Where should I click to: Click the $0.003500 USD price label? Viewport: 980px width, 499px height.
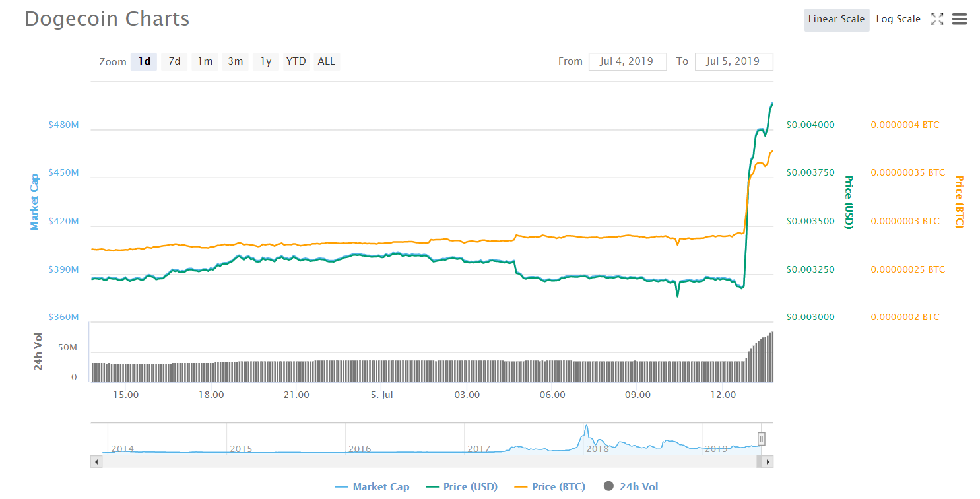810,221
